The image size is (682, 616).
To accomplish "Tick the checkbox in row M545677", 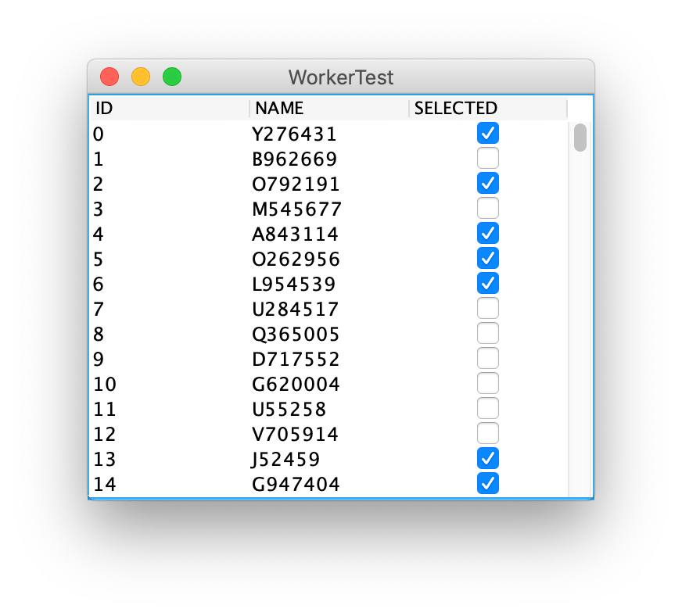I will click(487, 208).
